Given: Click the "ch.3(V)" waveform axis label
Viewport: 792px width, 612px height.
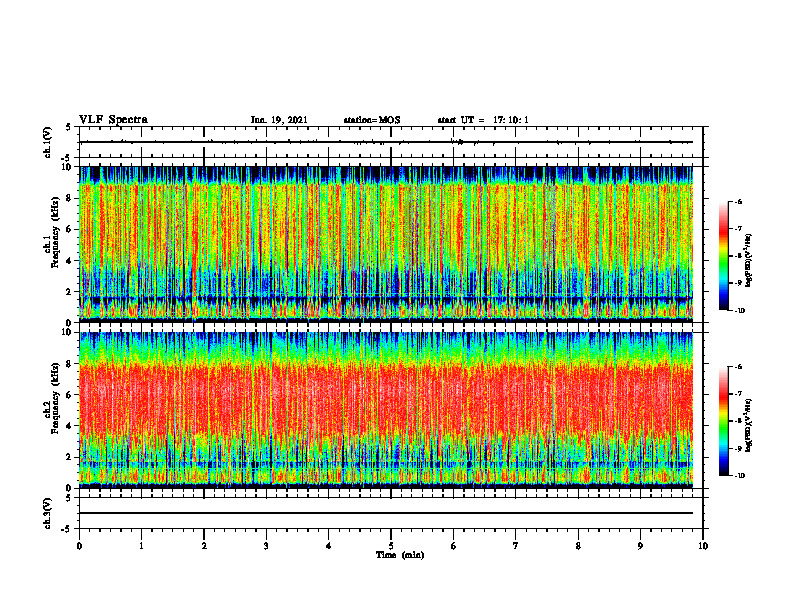Looking at the screenshot, I should (x=48, y=513).
